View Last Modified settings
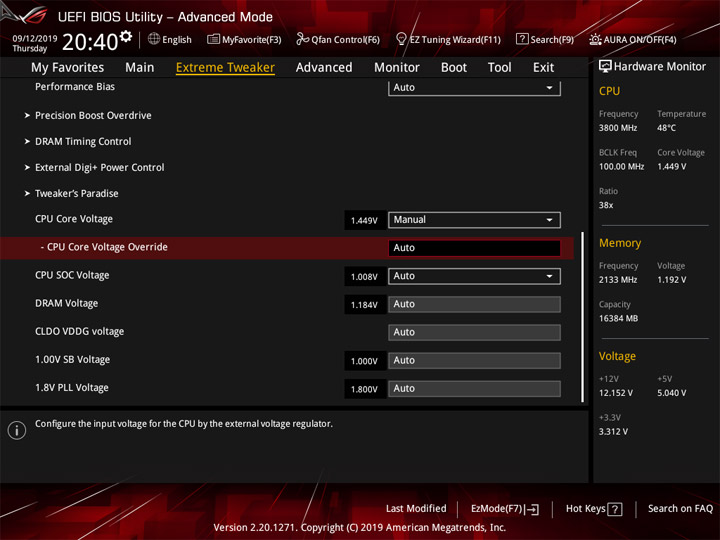This screenshot has height=540, width=720. coord(416,509)
